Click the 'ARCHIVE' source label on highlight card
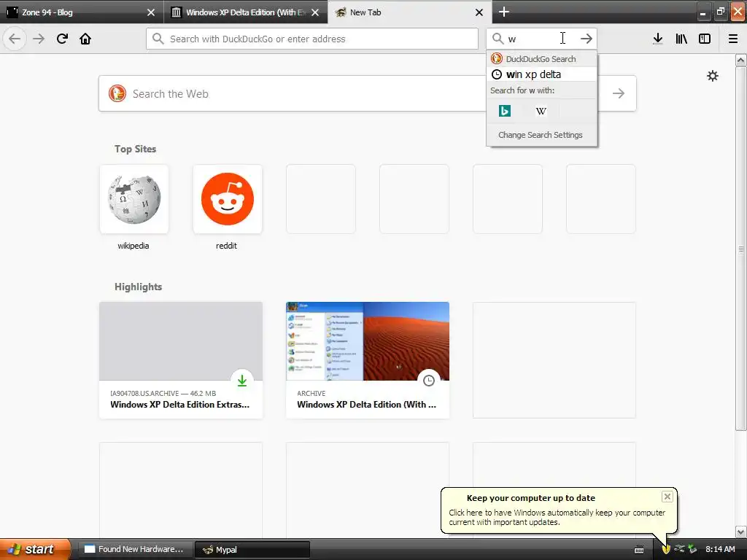The width and height of the screenshot is (747, 560). [x=311, y=393]
